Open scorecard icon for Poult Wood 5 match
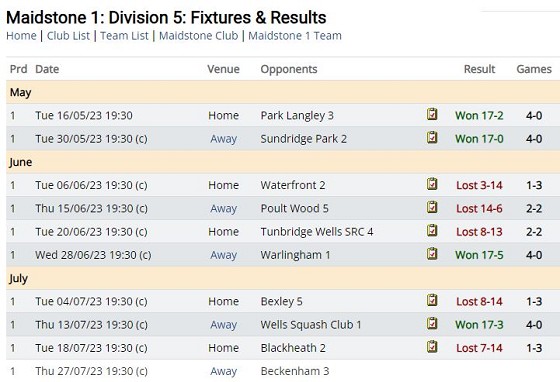 [x=432, y=207]
